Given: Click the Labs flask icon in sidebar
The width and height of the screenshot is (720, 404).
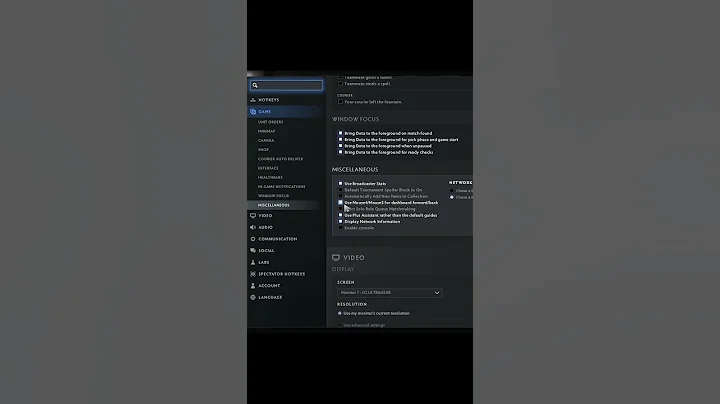Looking at the screenshot, I should click(x=253, y=262).
